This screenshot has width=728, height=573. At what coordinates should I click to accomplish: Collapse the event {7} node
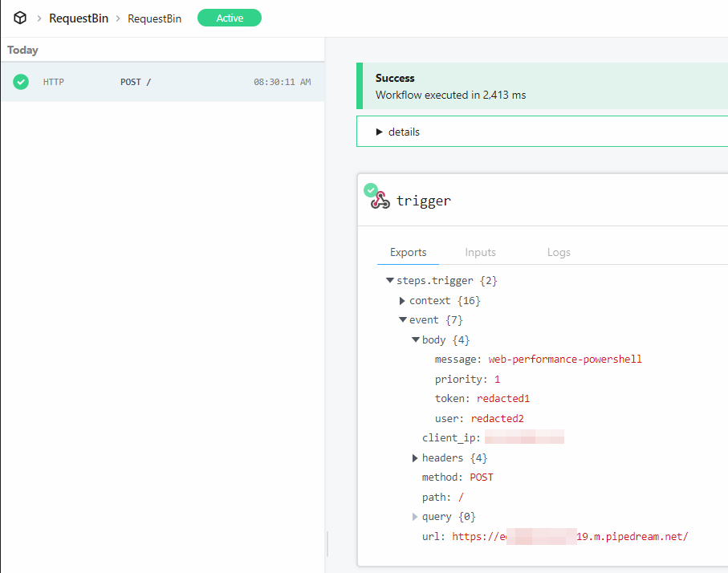[x=403, y=319]
